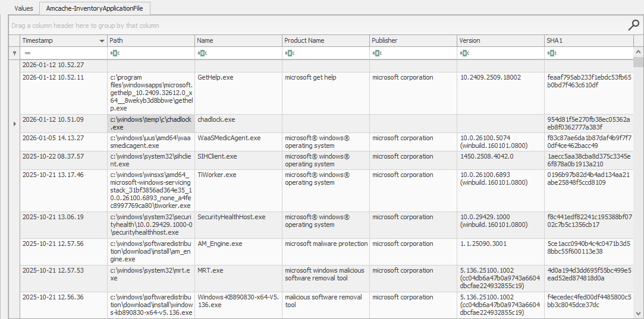This screenshot has height=319, width=644.
Task: Click the pin icon in the filter row
Action: pyautogui.click(x=14, y=53)
